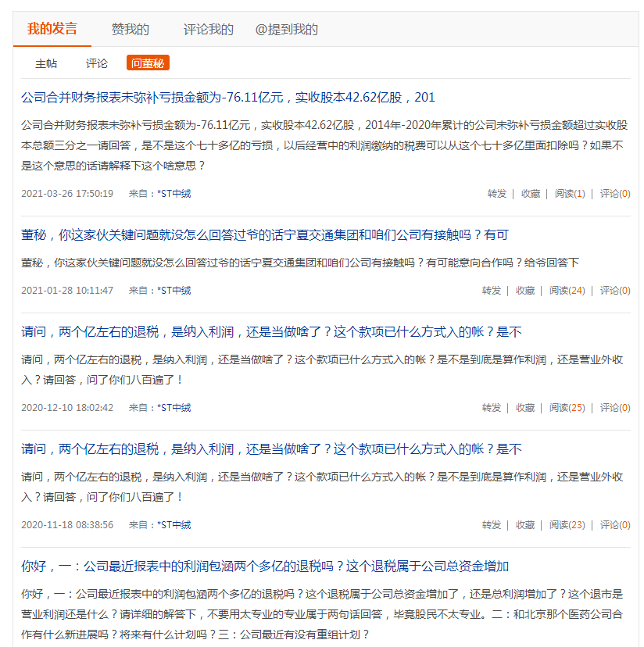Click timestamp 2020-12-10 18:02:42
The image size is (644, 647).
point(67,408)
